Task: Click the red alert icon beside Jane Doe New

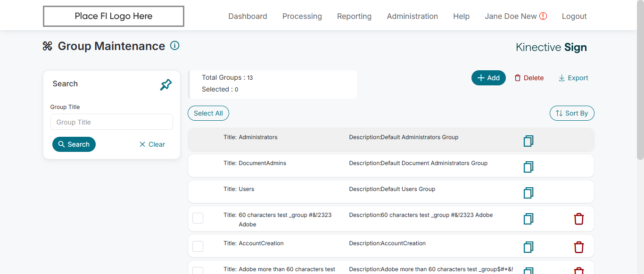Action: 543,16
